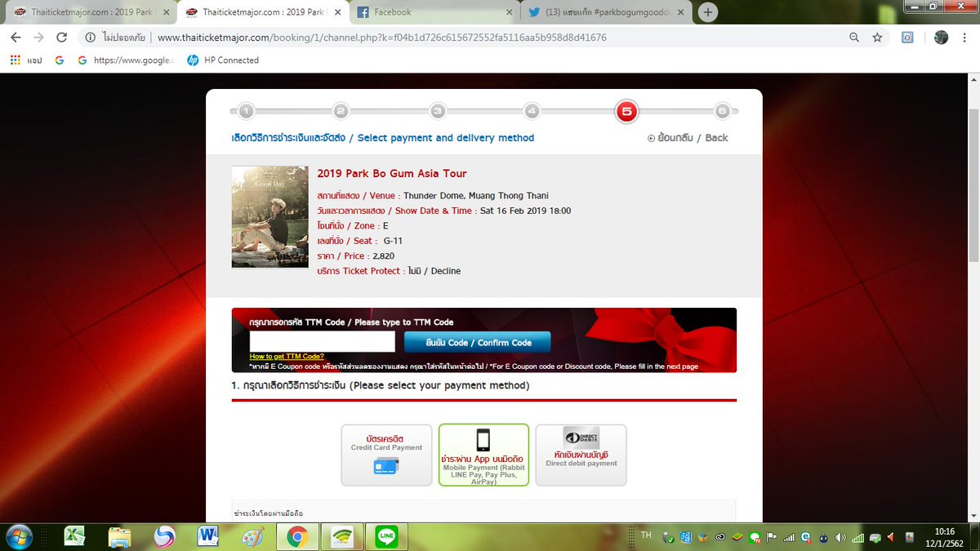Open the Windows Start menu
The width and height of the screenshot is (980, 551).
[18, 536]
